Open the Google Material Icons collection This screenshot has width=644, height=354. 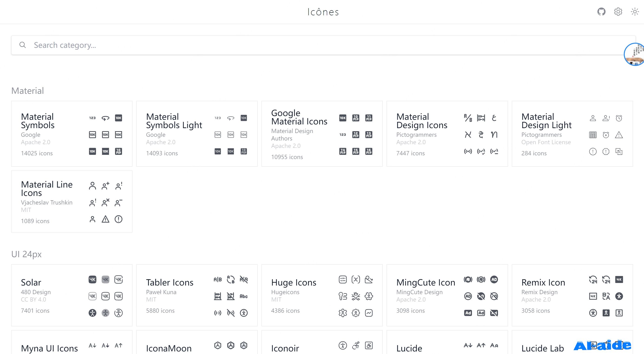(322, 133)
